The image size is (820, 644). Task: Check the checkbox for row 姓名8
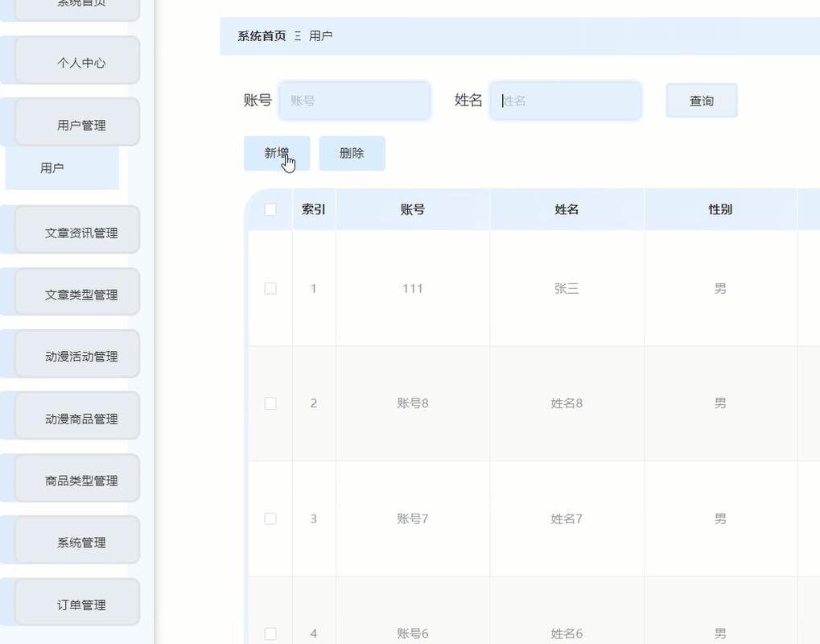pos(270,403)
